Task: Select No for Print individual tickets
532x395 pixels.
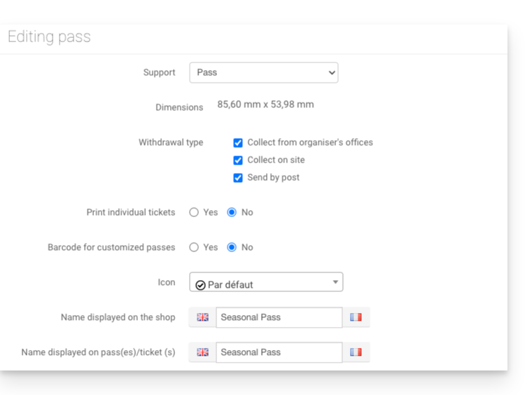Action: (x=232, y=212)
